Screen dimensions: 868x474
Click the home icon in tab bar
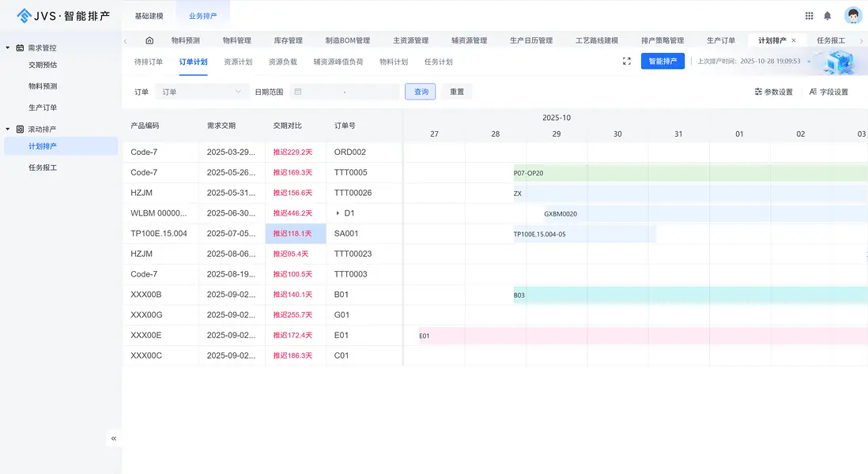149,40
